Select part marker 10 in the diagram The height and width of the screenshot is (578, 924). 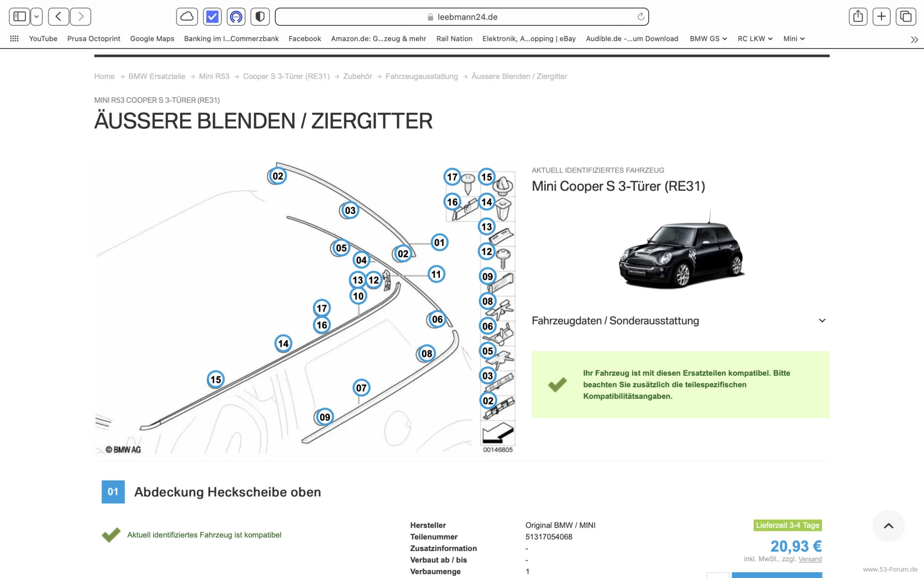(x=358, y=296)
